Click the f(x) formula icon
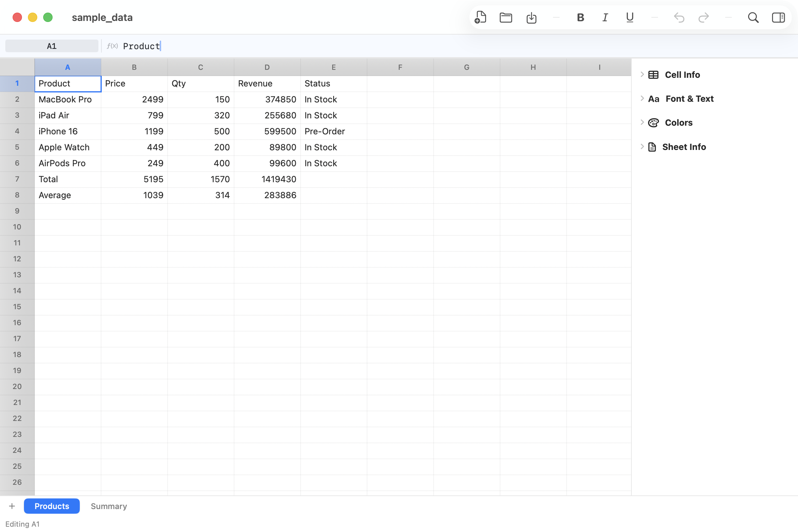The height and width of the screenshot is (532, 798). tap(112, 46)
